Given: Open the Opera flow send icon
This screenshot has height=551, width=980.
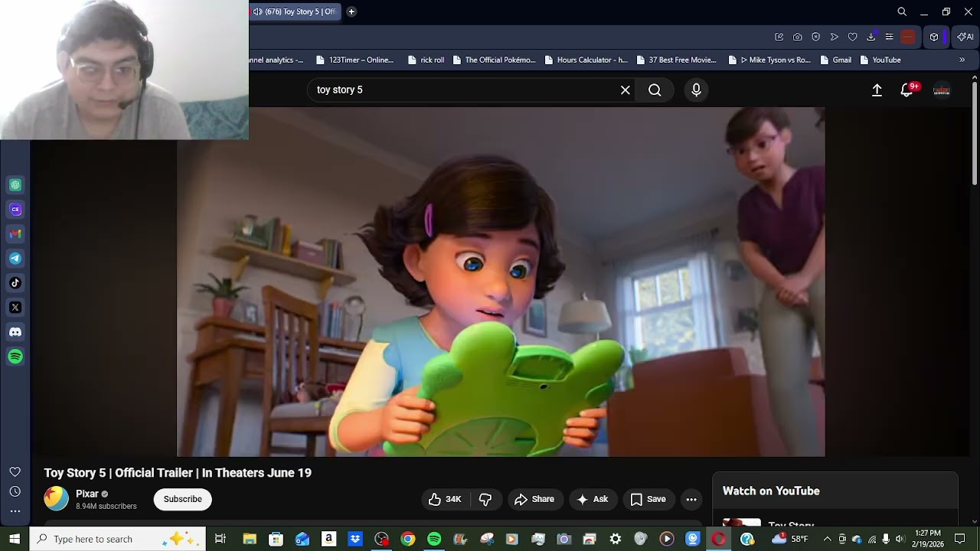Looking at the screenshot, I should tap(835, 37).
